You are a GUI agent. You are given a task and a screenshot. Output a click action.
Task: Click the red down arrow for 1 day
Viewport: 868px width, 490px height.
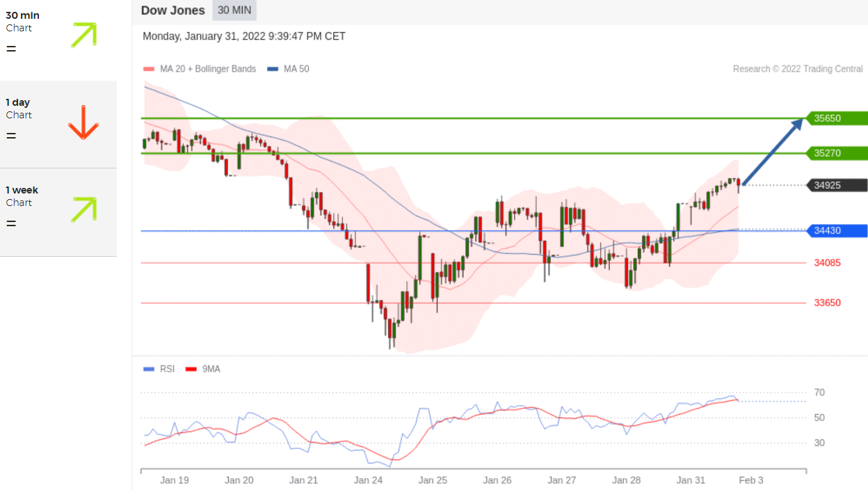coord(83,122)
